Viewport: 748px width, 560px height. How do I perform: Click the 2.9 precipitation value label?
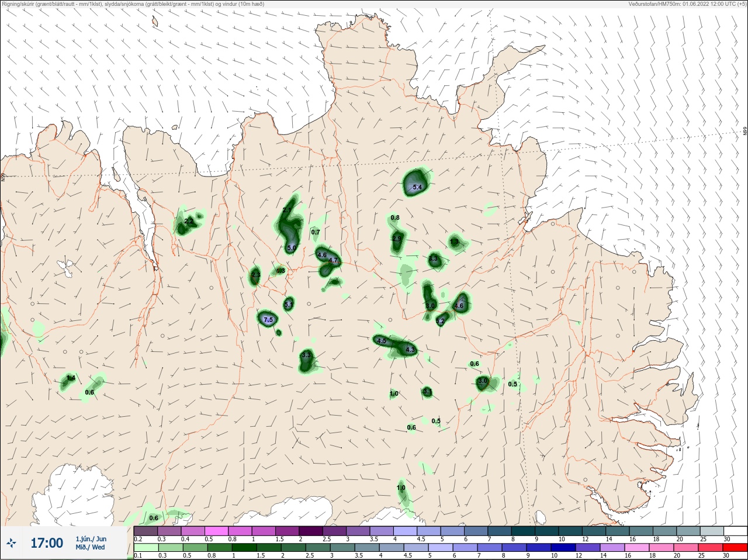(397, 238)
